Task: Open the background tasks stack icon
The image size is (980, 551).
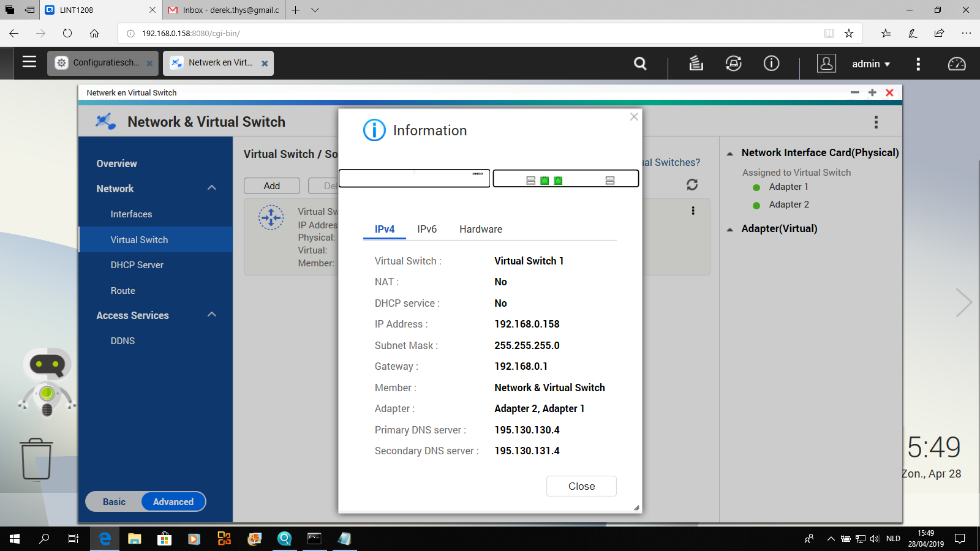Action: pyautogui.click(x=696, y=63)
